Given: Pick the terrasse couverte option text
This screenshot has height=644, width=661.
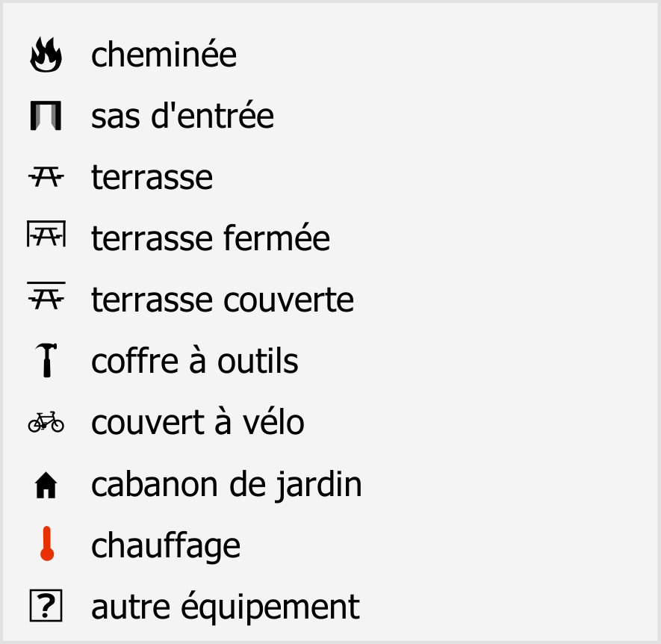Looking at the screenshot, I should point(223,300).
